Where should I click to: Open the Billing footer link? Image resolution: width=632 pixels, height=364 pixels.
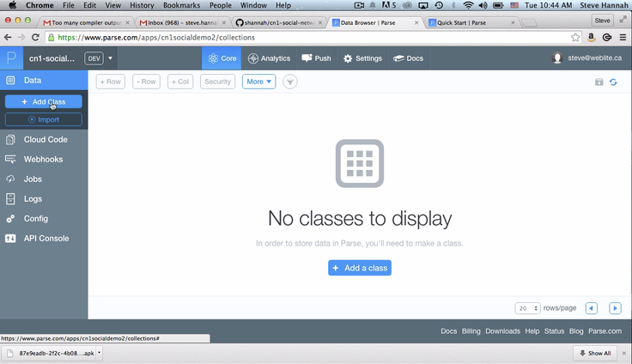pyautogui.click(x=471, y=331)
